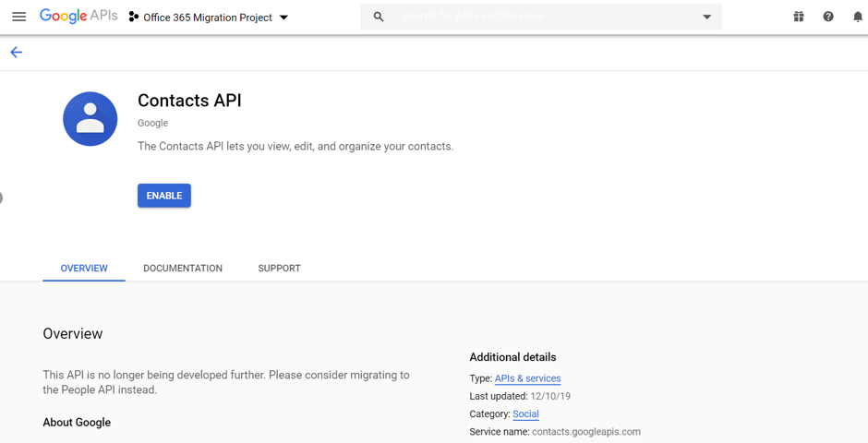868x443 pixels.
Task: Open the APIs & services link
Action: (x=527, y=378)
